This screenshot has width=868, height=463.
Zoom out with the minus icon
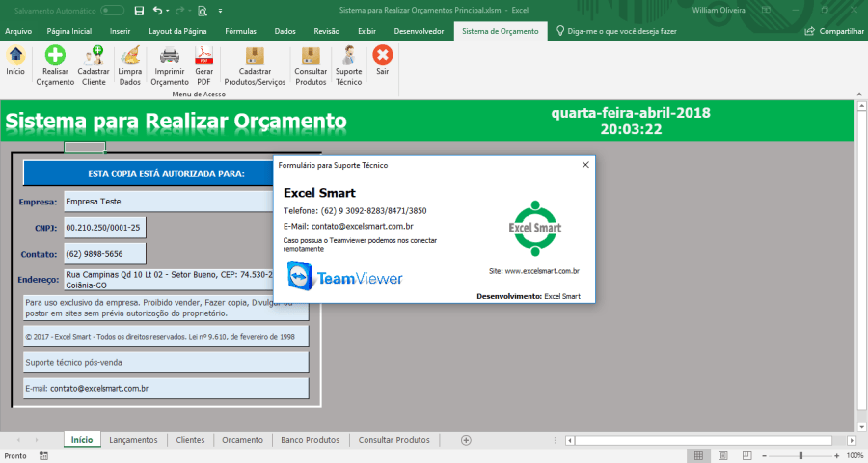765,456
